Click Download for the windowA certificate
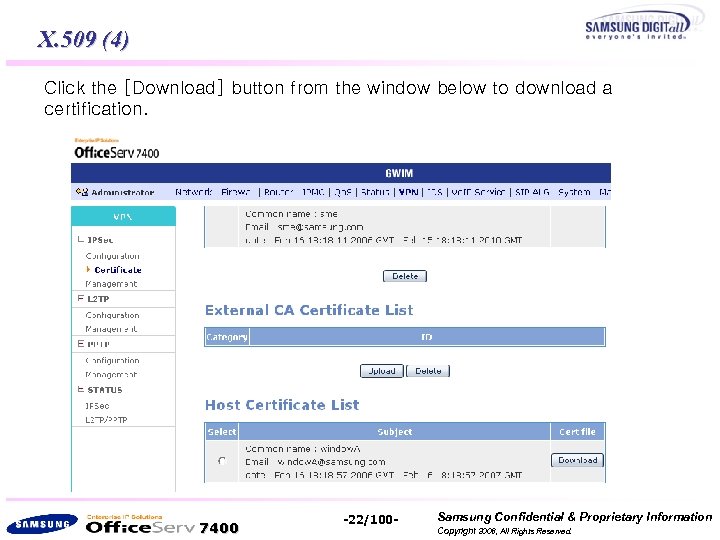This screenshot has height=540, width=720. coord(577,460)
